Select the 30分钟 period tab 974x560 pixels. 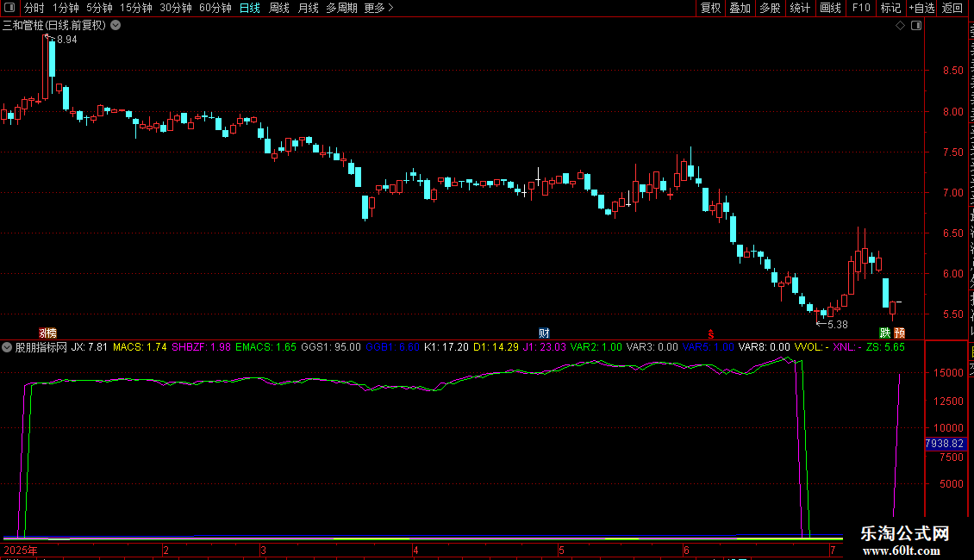click(x=176, y=8)
